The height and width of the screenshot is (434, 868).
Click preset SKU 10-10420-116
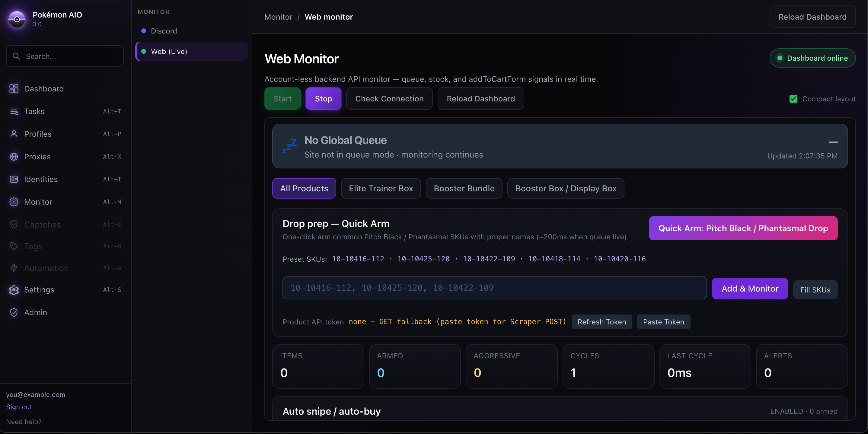pyautogui.click(x=619, y=259)
